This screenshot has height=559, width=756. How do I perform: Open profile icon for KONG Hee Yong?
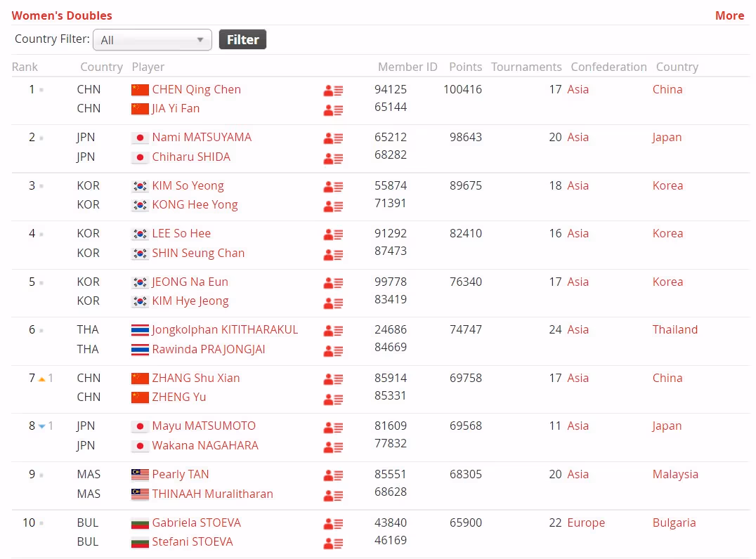[333, 206]
